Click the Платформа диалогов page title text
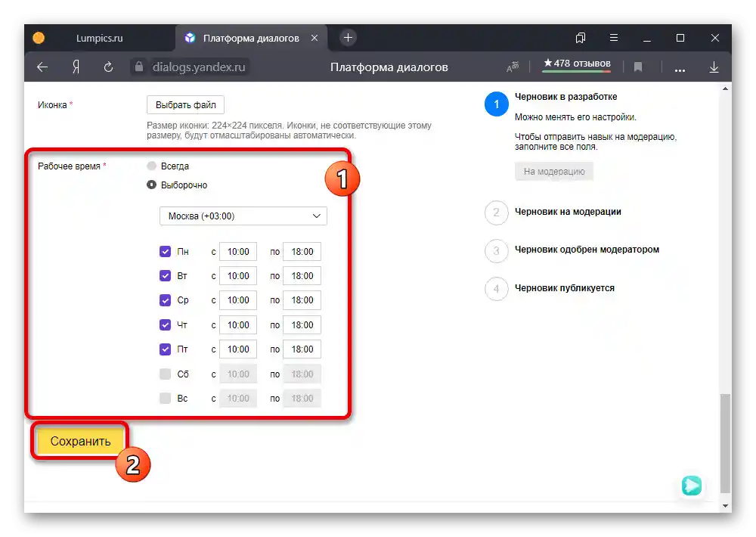Viewport: 756px width, 537px height. pyautogui.click(x=389, y=67)
